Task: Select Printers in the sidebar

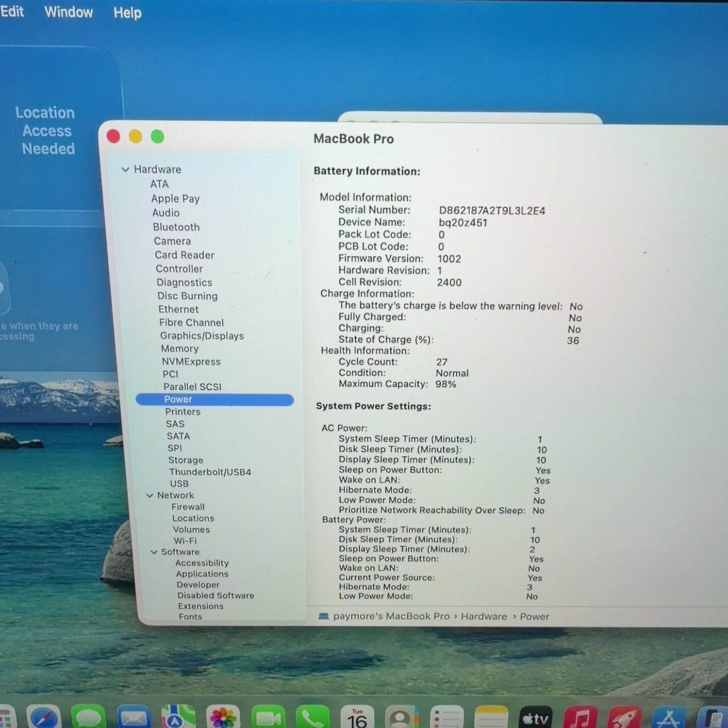Action: tap(182, 412)
